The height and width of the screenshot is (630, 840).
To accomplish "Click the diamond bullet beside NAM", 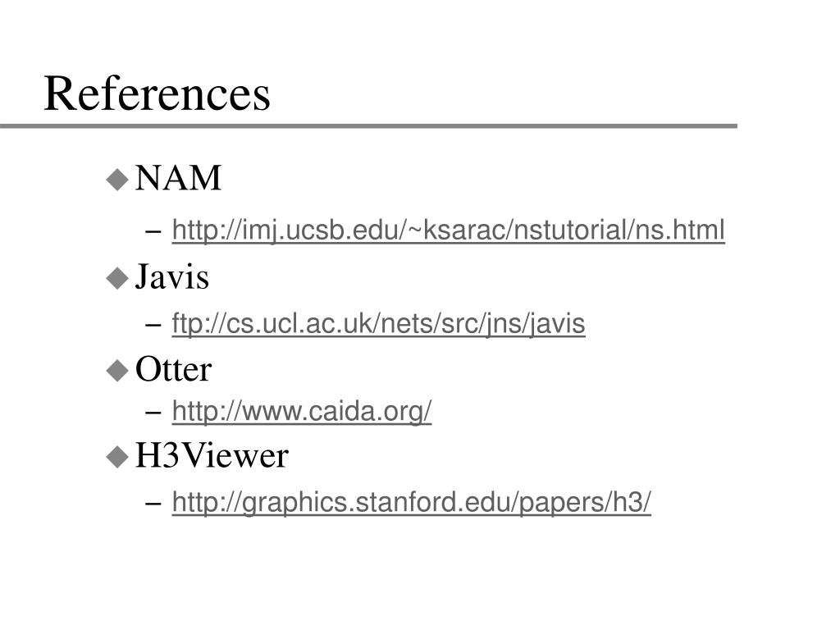I will click(117, 180).
